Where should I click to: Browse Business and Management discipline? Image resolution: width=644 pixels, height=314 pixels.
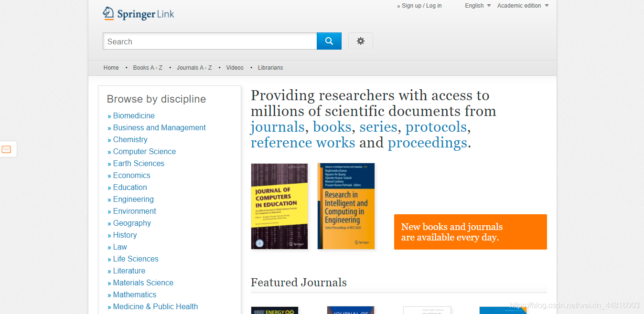coord(160,127)
